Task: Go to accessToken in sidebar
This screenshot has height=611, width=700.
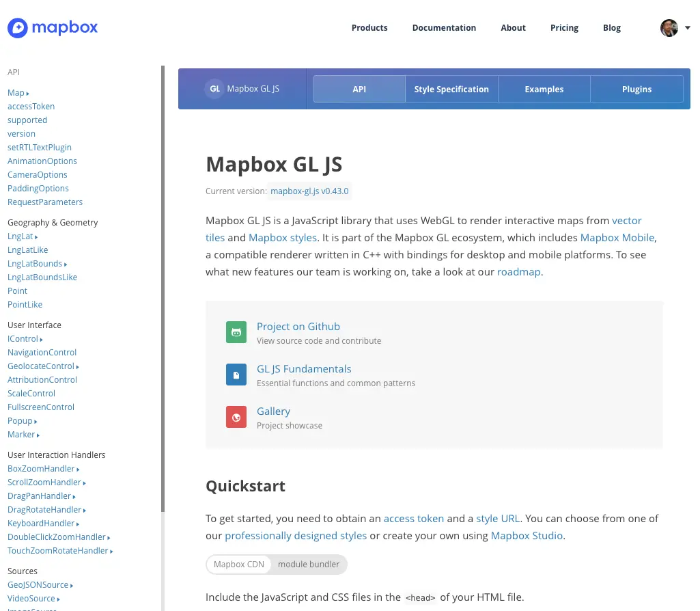Action: click(x=31, y=107)
